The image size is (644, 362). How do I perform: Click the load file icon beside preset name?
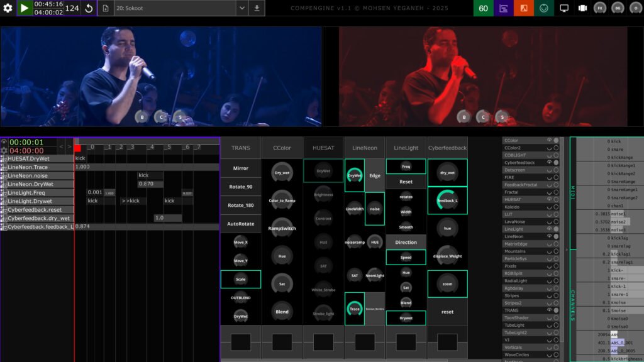point(106,8)
